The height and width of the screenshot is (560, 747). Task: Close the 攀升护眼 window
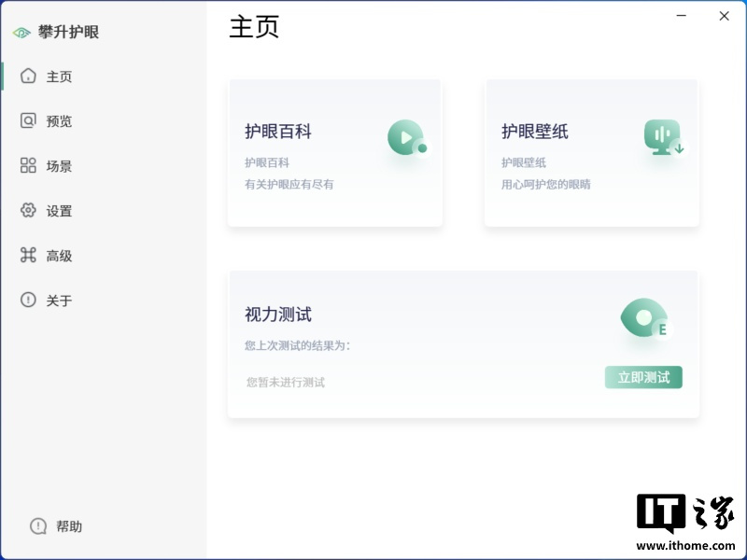[x=724, y=16]
